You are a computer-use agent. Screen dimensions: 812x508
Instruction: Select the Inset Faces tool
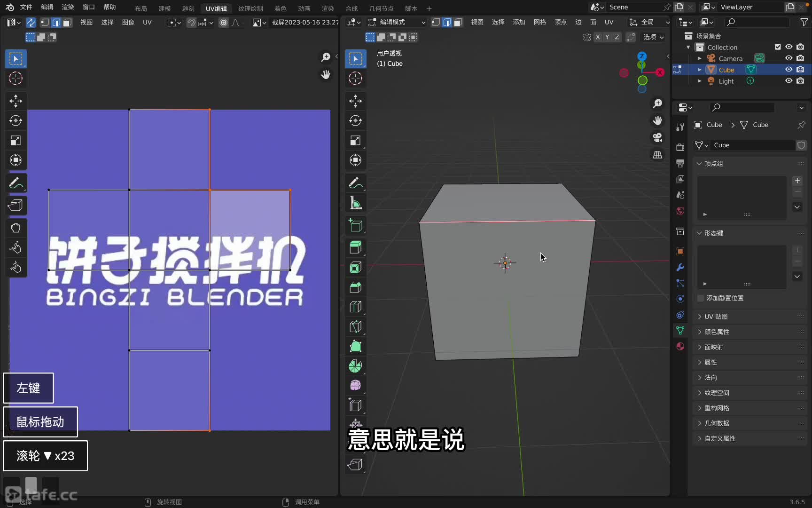[356, 267]
